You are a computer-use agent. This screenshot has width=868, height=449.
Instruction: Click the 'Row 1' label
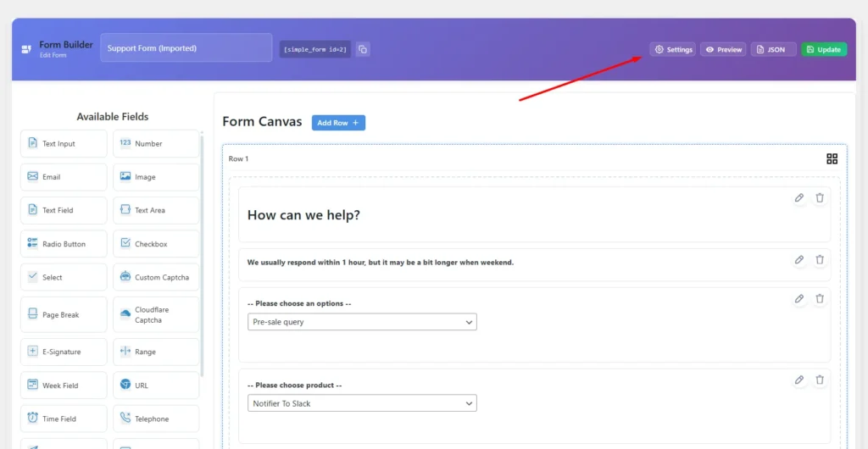[238, 158]
